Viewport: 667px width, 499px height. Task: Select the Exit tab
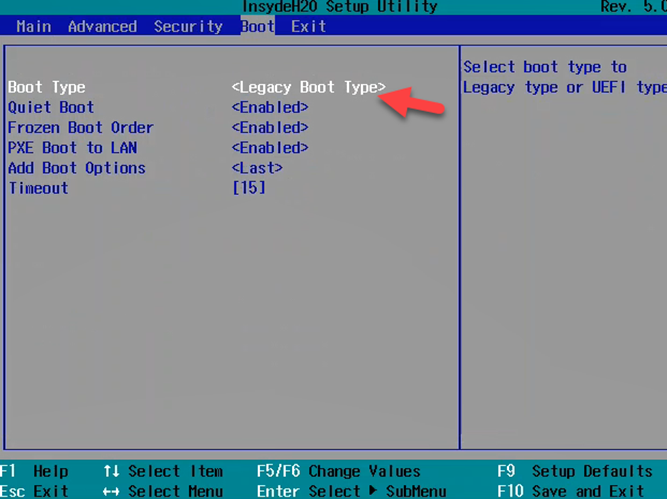(308, 26)
